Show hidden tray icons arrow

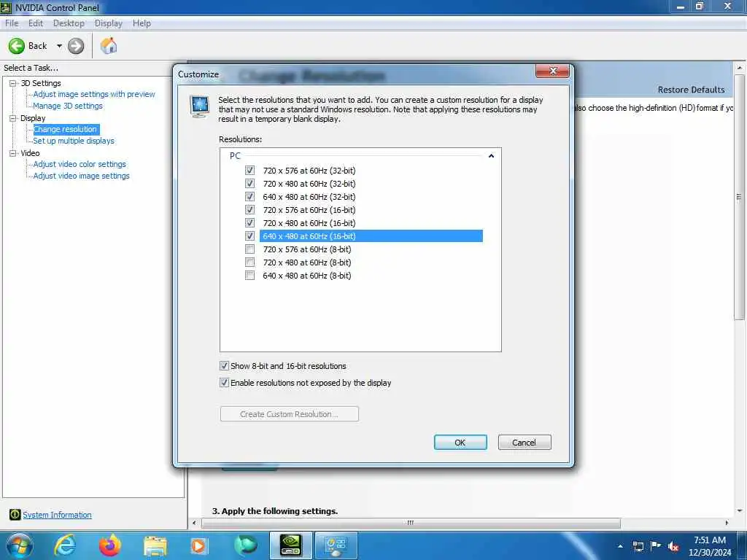(620, 546)
